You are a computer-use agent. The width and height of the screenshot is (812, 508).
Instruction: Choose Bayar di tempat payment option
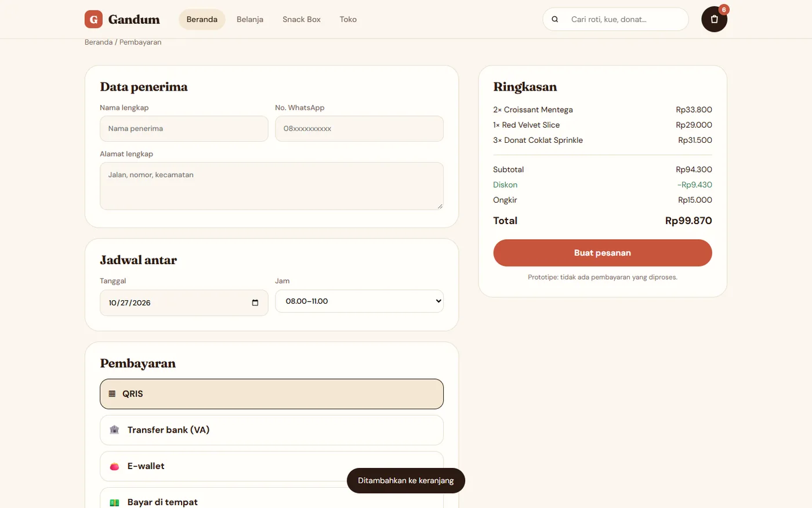click(271, 498)
